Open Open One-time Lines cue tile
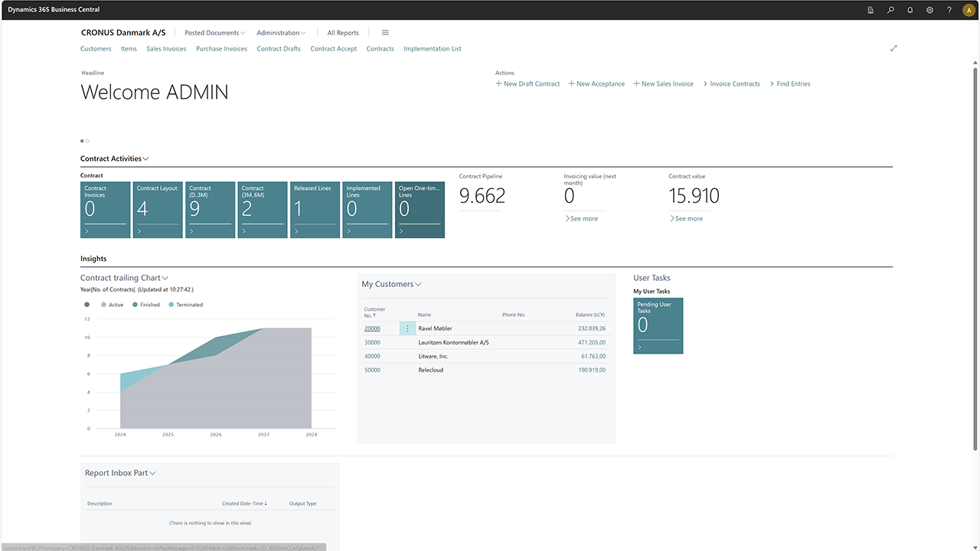This screenshot has height=551, width=980. tap(420, 210)
